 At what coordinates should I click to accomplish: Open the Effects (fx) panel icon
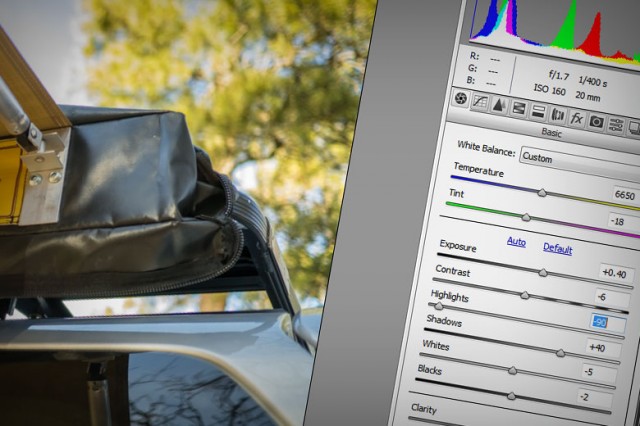[x=576, y=118]
